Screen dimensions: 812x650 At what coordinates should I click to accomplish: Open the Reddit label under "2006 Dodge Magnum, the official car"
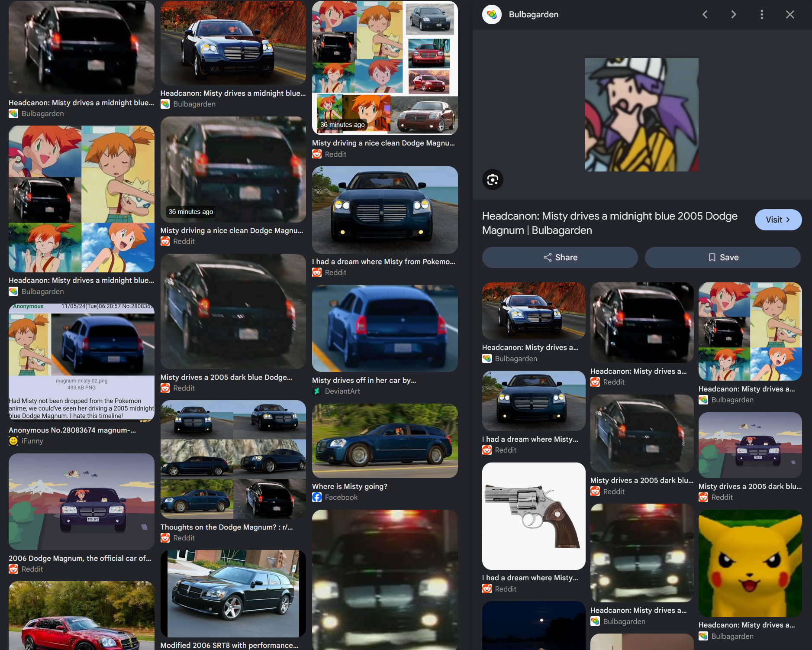[32, 569]
